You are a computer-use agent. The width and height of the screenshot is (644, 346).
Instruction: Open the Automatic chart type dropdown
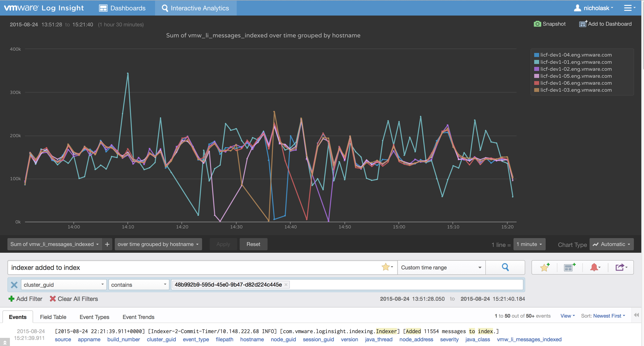pyautogui.click(x=612, y=244)
